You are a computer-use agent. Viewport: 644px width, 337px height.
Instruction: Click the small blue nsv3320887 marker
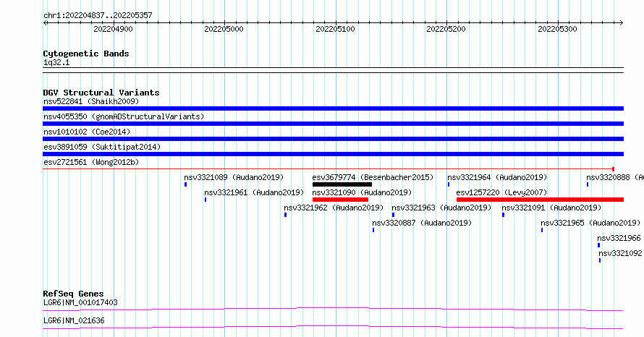(x=373, y=230)
